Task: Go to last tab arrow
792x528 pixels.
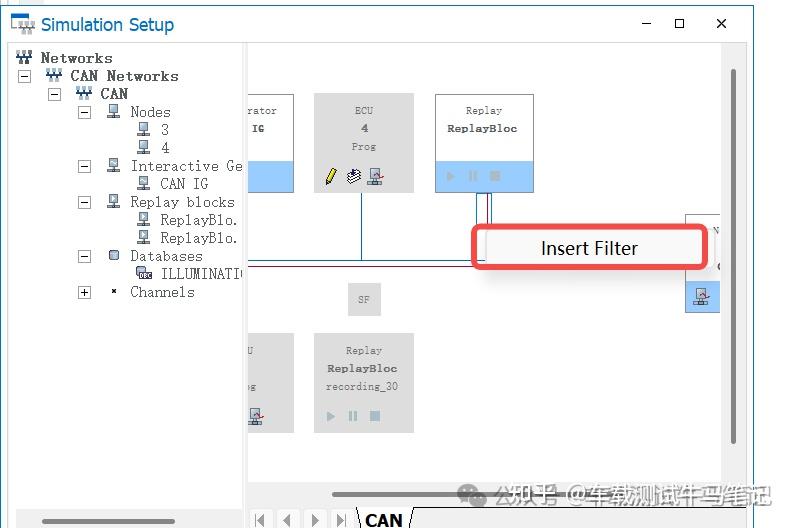Action: [342, 520]
